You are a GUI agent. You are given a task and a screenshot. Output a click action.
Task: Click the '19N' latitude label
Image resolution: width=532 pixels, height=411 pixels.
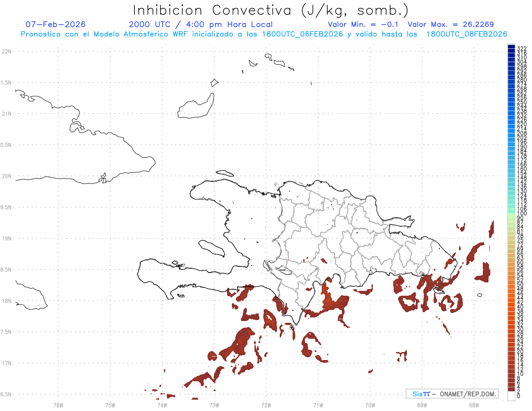7,239
